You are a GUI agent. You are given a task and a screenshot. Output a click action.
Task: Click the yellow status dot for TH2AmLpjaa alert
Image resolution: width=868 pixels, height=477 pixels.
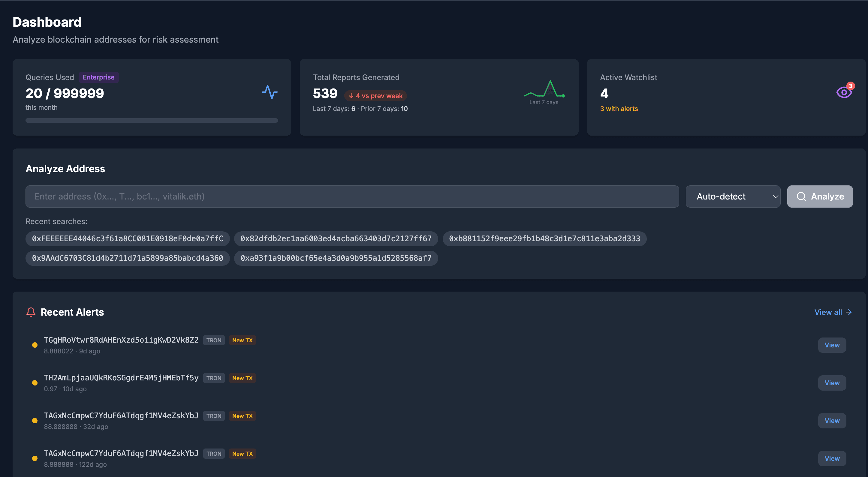pos(35,383)
